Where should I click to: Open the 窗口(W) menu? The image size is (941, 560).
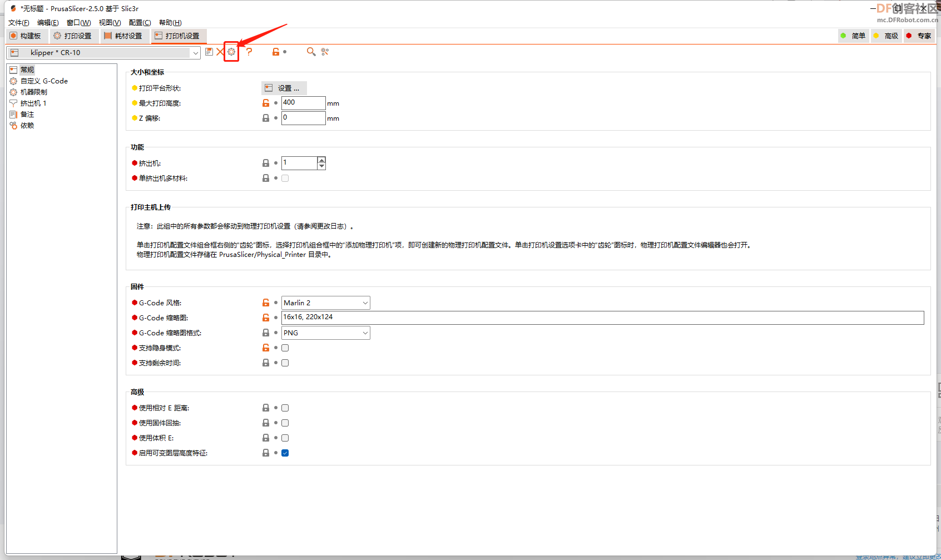tap(78, 22)
